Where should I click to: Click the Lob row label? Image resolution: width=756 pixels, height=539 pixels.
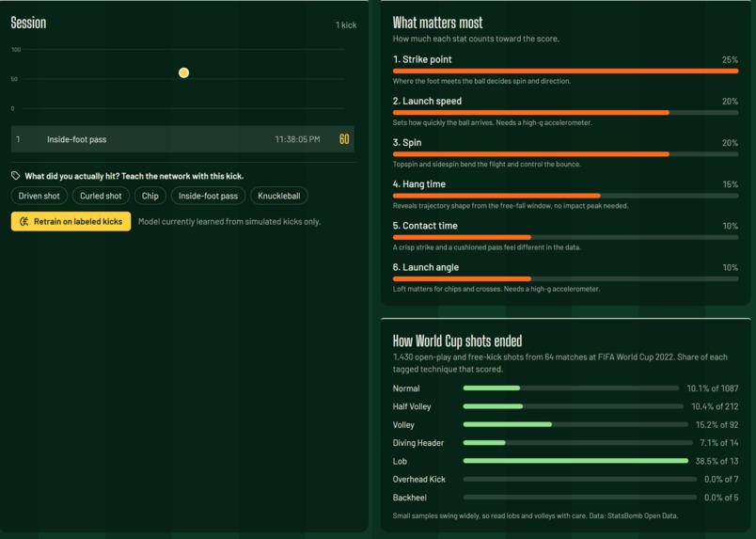click(x=400, y=461)
